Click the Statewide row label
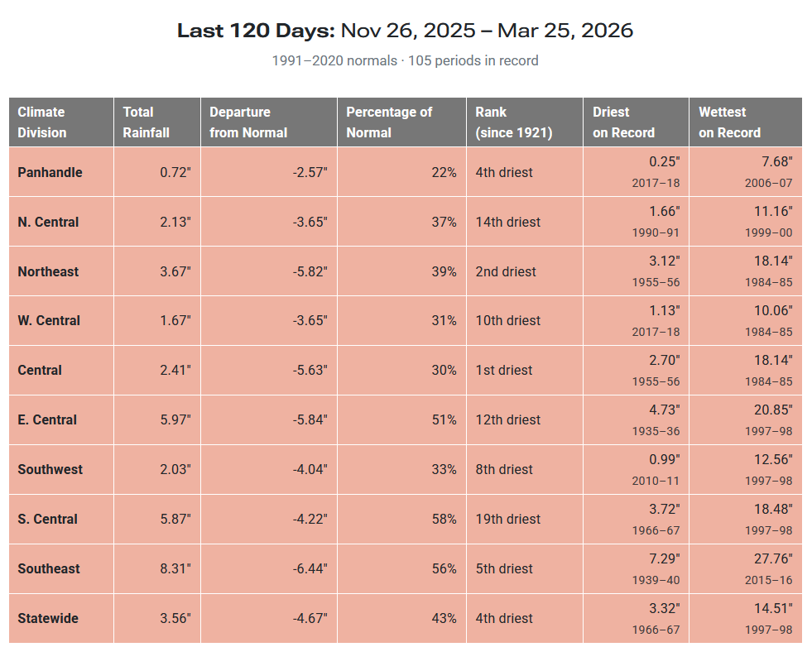Image resolution: width=812 pixels, height=647 pixels. click(x=49, y=618)
